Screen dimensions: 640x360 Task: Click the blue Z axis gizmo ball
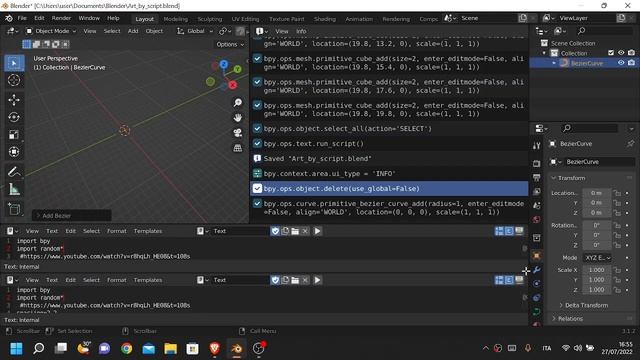point(224,64)
